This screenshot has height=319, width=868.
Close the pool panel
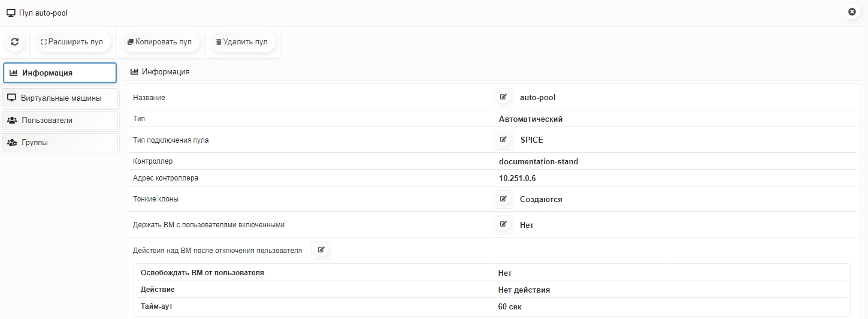pos(852,12)
